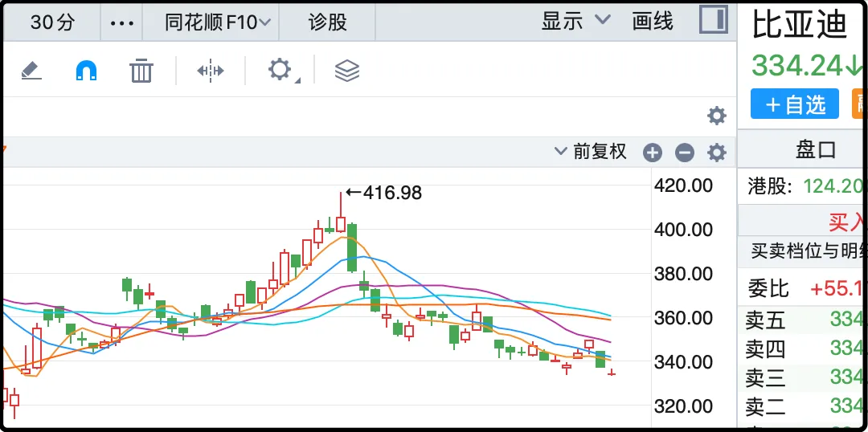Zoom out chart with minus icon
This screenshot has width=868, height=432.
click(684, 153)
